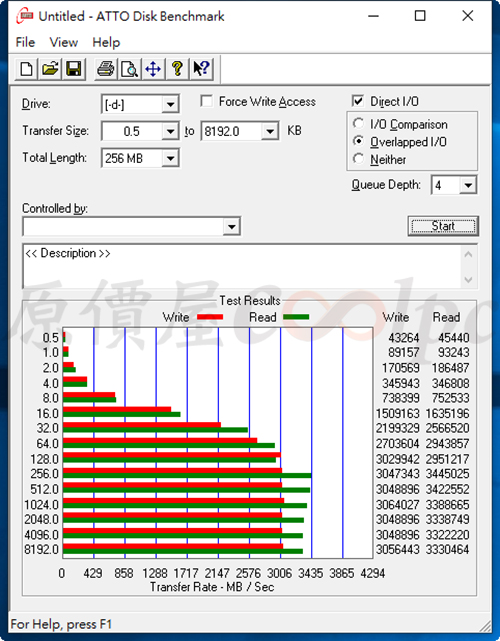Open the View menu
Viewport: 500px width, 641px height.
(63, 42)
